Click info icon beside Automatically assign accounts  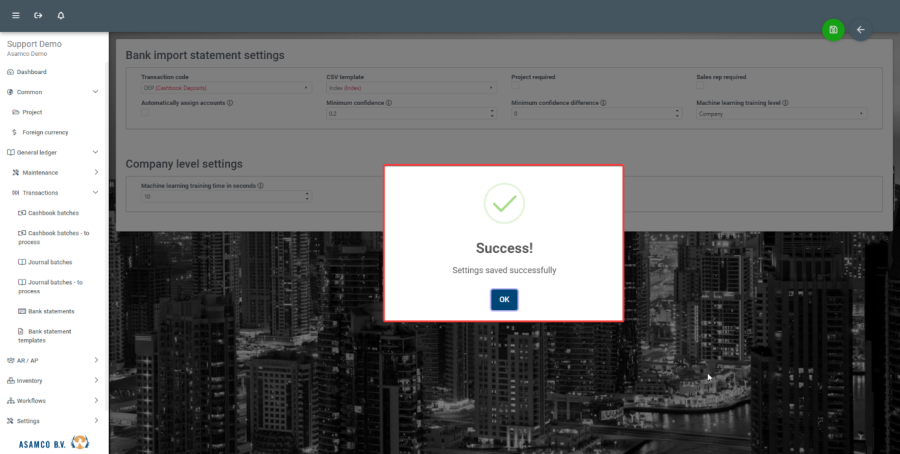coord(230,102)
